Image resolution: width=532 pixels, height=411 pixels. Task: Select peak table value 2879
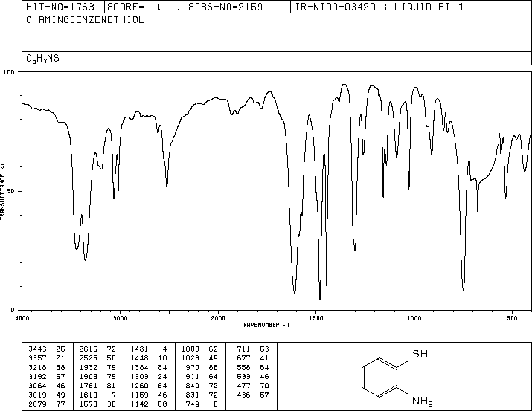point(37,404)
